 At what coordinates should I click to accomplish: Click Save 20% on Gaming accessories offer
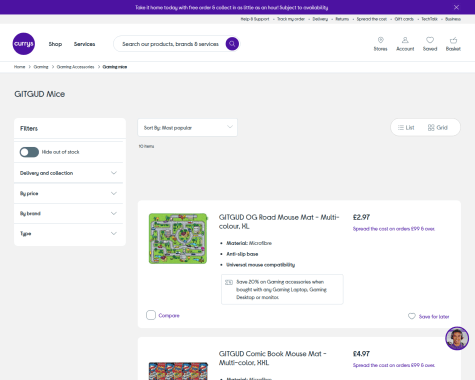click(282, 289)
